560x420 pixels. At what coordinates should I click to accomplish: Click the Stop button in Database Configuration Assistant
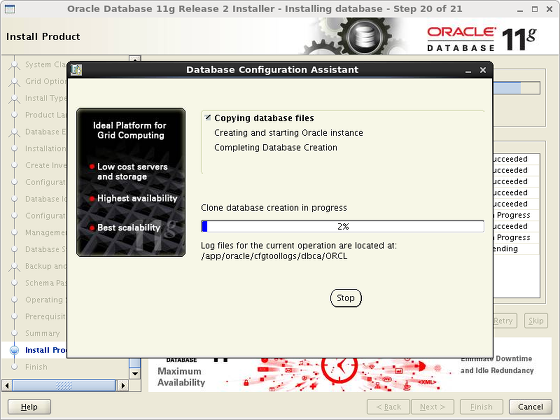345,298
